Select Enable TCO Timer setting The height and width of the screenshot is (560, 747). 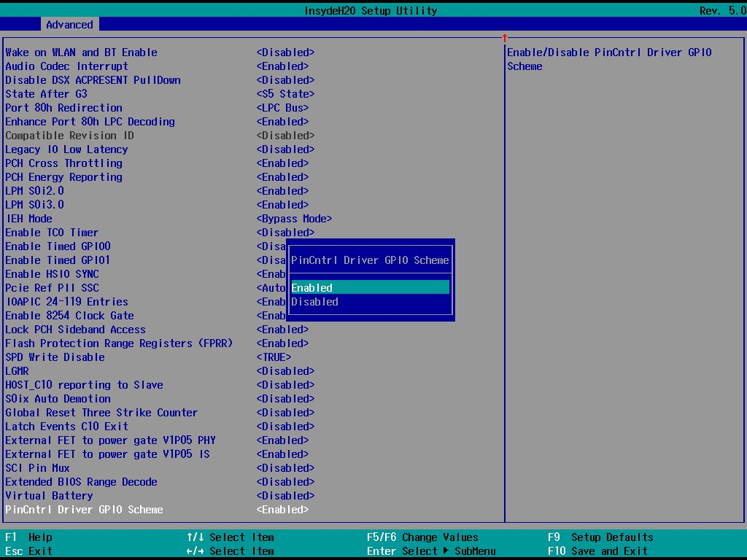pos(52,233)
